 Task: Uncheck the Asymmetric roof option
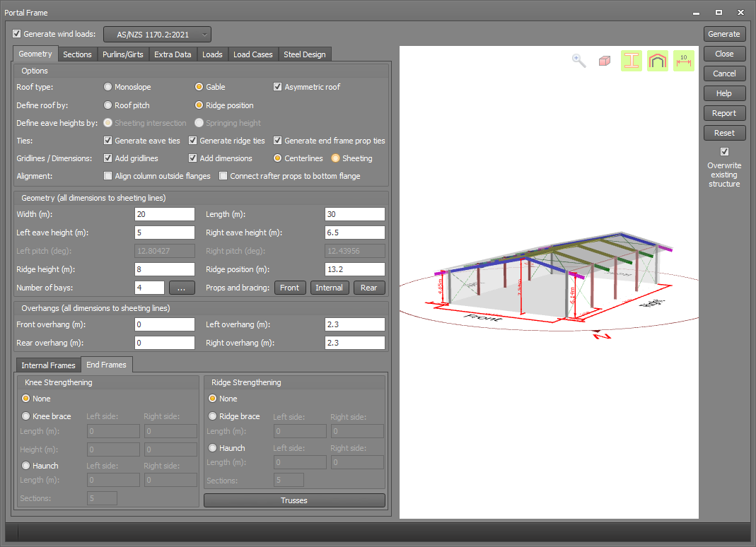(x=278, y=86)
